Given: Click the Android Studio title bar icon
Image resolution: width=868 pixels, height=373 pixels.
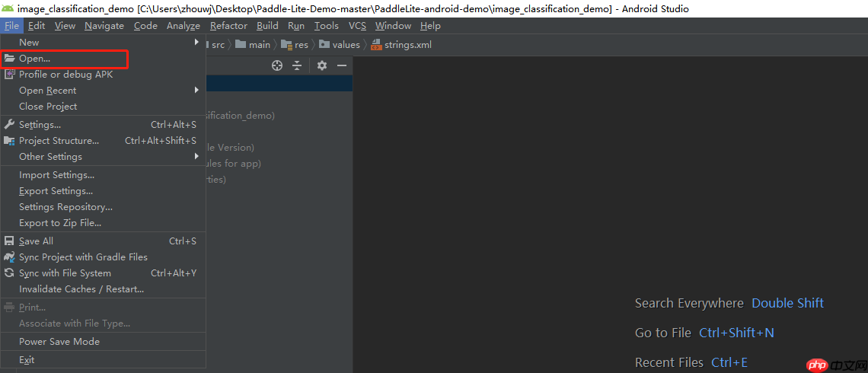Looking at the screenshot, I should (8, 8).
